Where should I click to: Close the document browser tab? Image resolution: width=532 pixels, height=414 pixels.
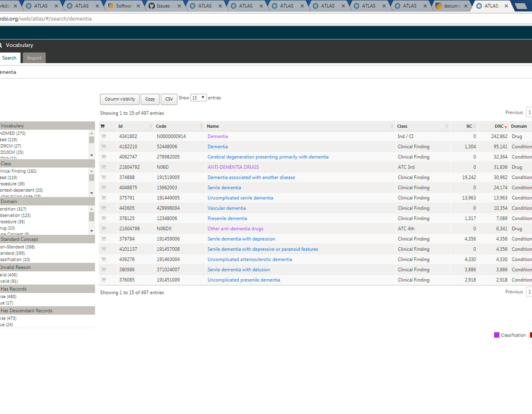[x=466, y=6]
